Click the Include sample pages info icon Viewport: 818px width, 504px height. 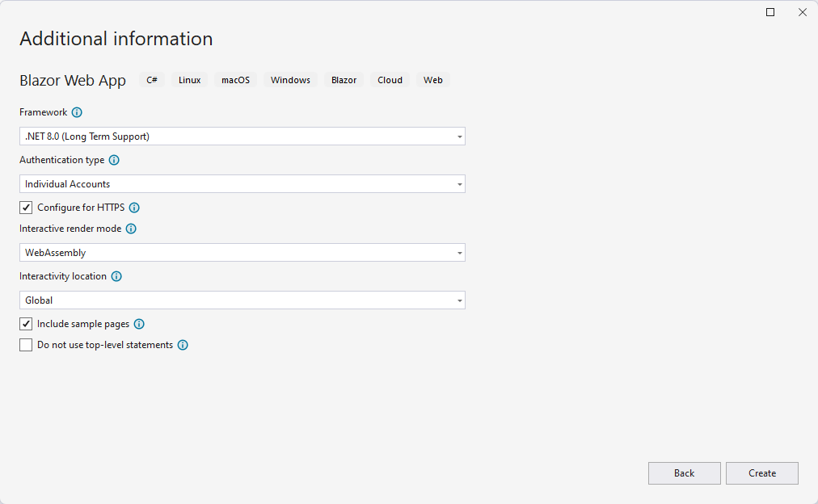point(139,324)
